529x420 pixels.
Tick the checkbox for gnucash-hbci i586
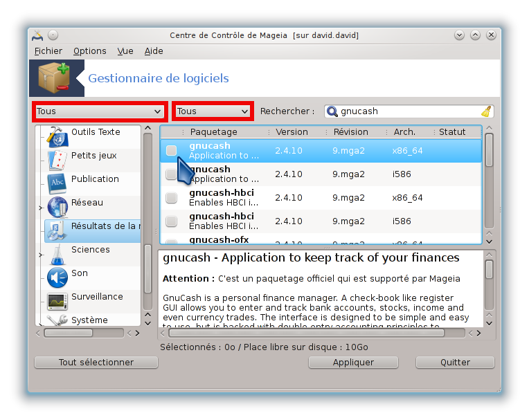(x=172, y=221)
